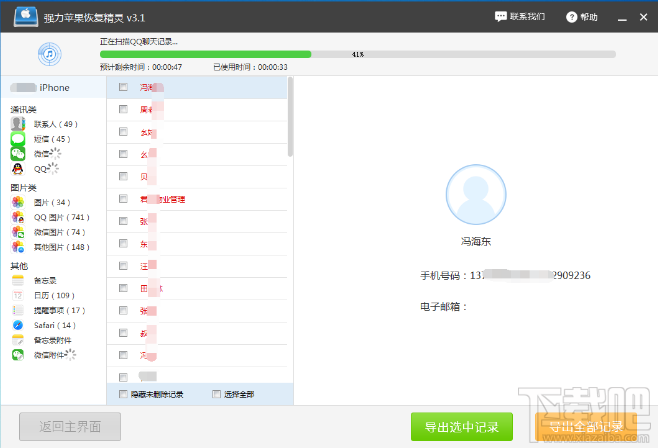This screenshot has height=448, width=658.
Task: Open the 备忘录 notes icon
Action: [x=18, y=280]
